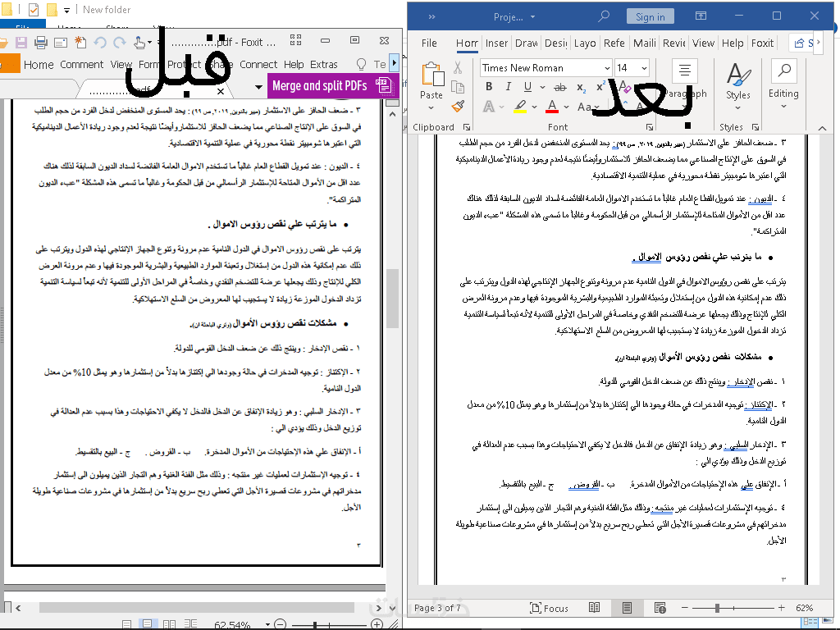
Task: Click the search magnifier in Word title bar
Action: [604, 16]
